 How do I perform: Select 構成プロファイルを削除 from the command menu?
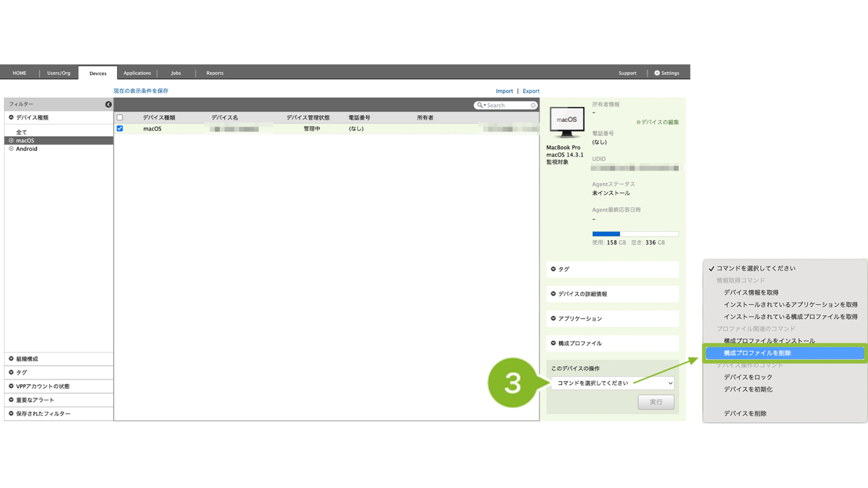pos(785,353)
